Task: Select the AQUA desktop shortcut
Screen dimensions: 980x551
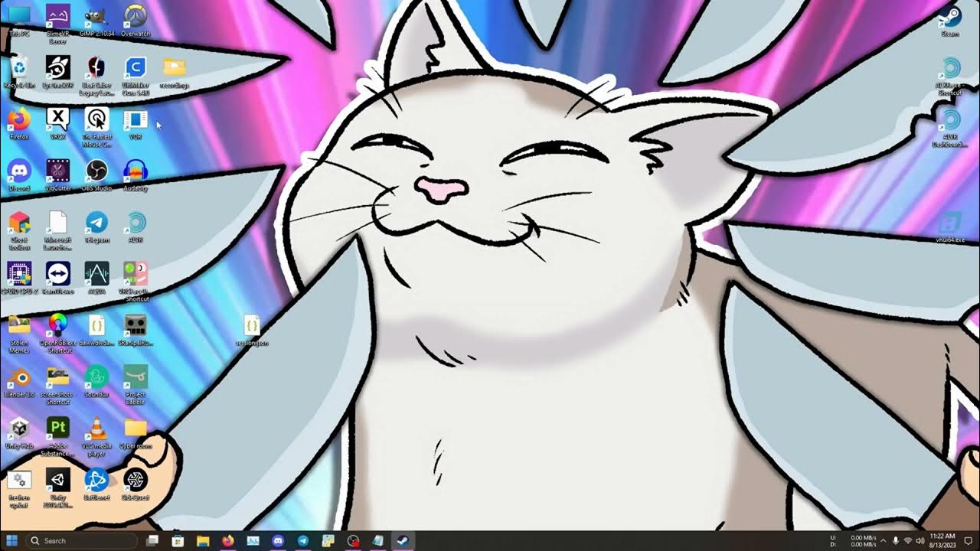Action: 96,277
